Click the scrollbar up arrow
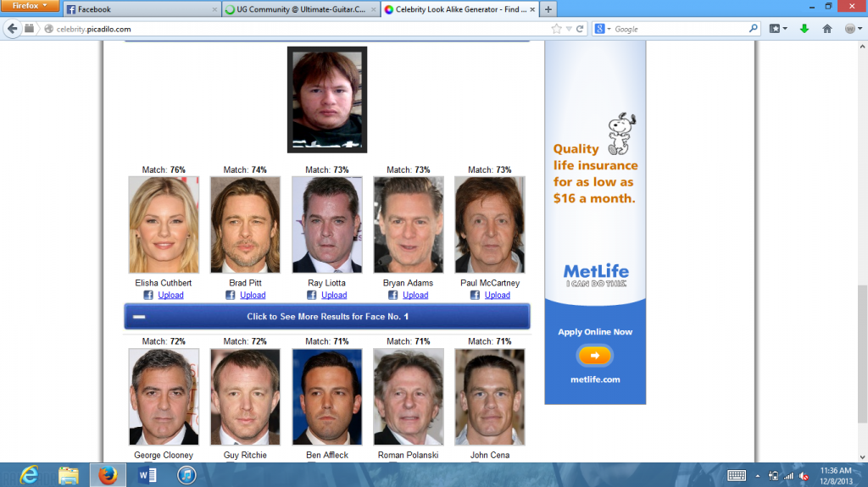 (x=862, y=47)
